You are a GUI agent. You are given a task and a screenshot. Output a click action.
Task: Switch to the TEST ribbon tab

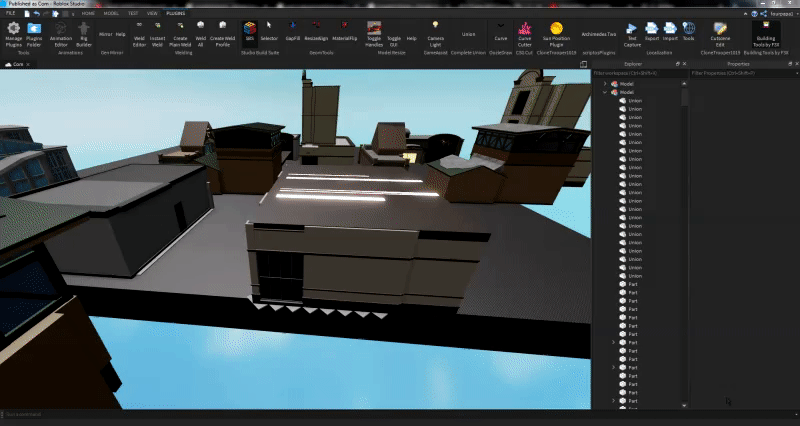133,13
